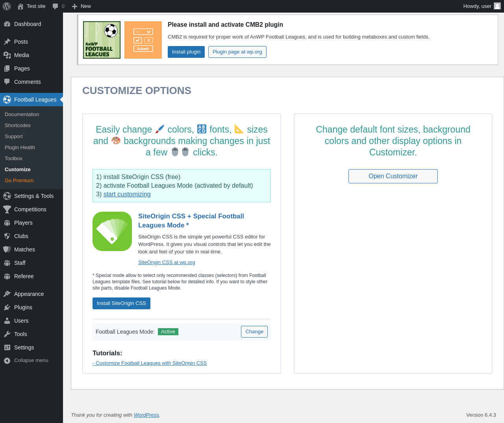Click the green Active status badge
The image size is (504, 423).
[x=168, y=332]
